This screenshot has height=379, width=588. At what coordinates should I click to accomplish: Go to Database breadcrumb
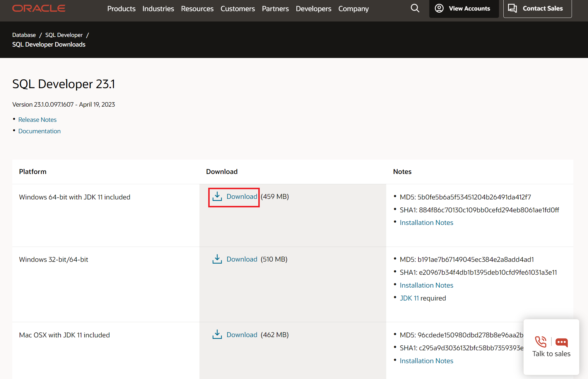[24, 35]
